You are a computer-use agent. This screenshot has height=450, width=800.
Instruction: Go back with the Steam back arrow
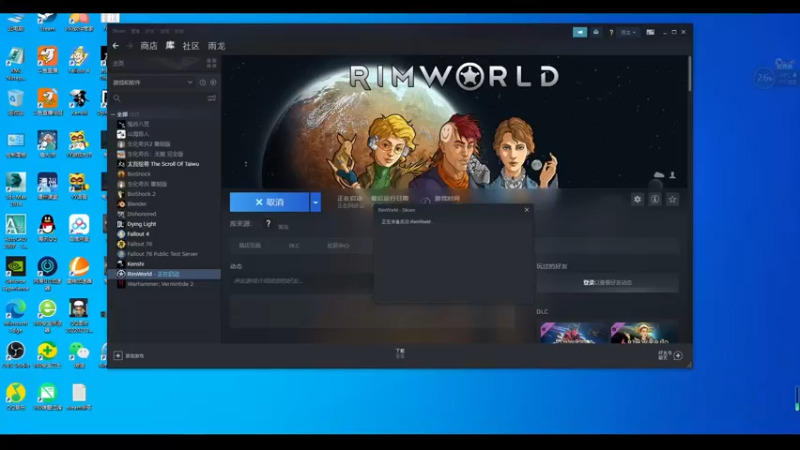(116, 46)
